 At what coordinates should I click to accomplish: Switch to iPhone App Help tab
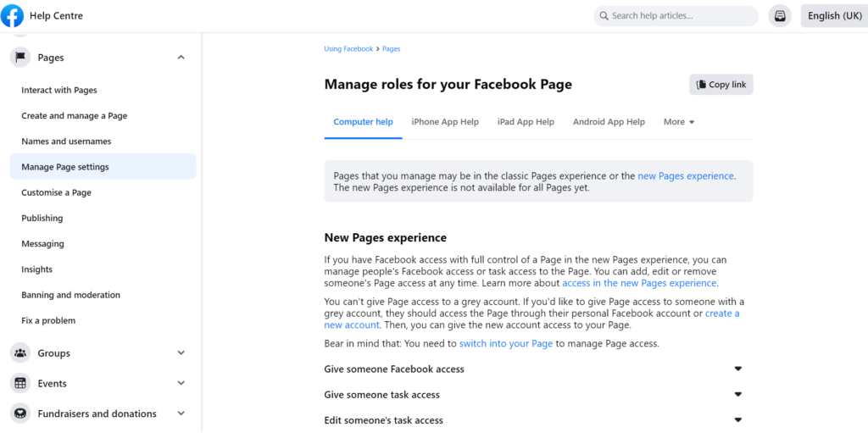click(x=445, y=122)
